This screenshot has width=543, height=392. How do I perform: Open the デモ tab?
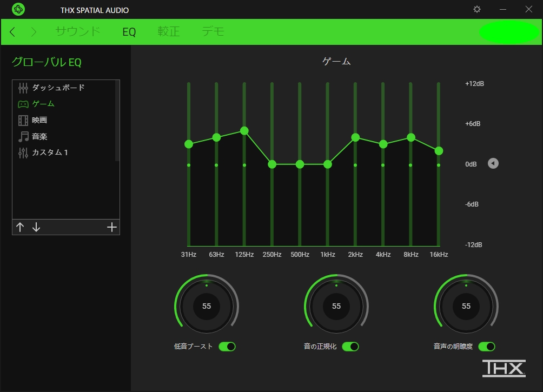pyautogui.click(x=213, y=31)
